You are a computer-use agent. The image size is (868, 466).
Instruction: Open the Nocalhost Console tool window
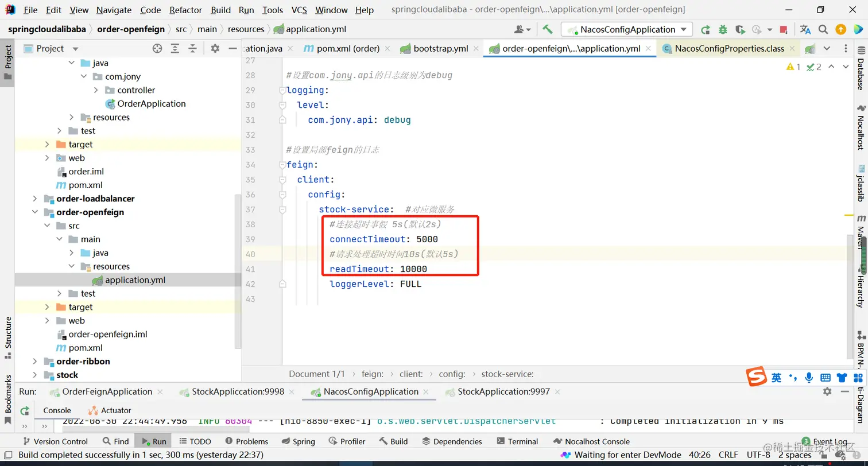point(591,441)
